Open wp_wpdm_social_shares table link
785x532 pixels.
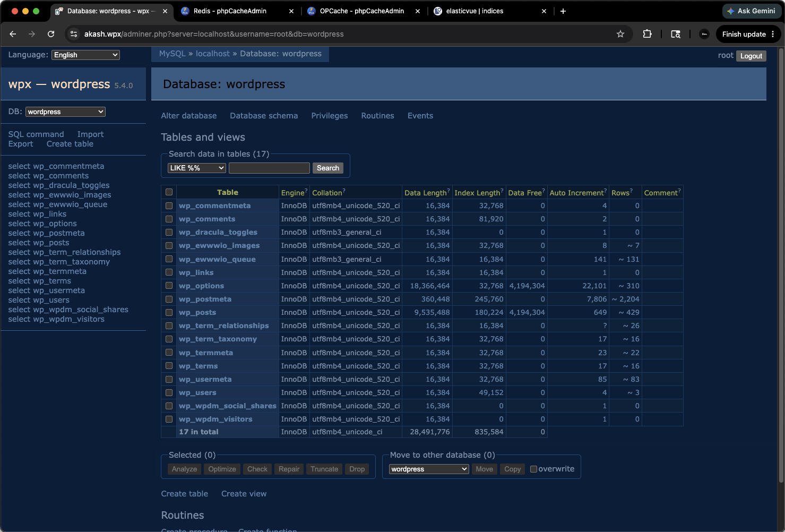click(x=228, y=406)
